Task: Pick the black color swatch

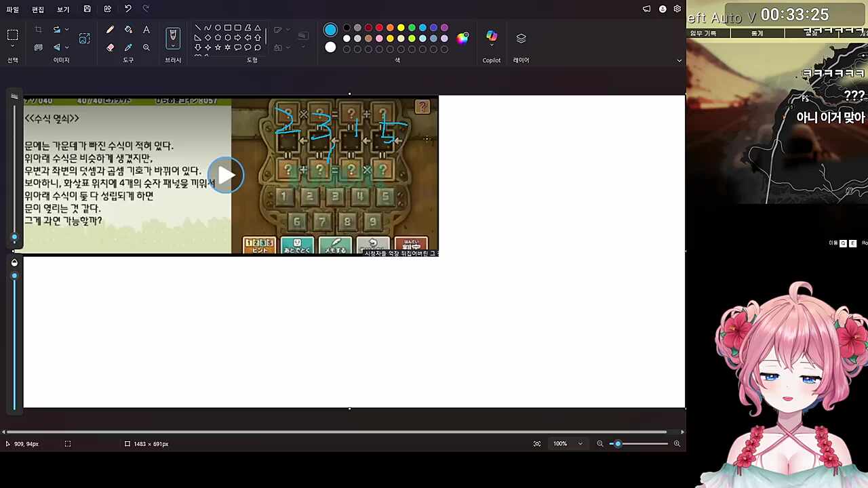Action: 347,28
